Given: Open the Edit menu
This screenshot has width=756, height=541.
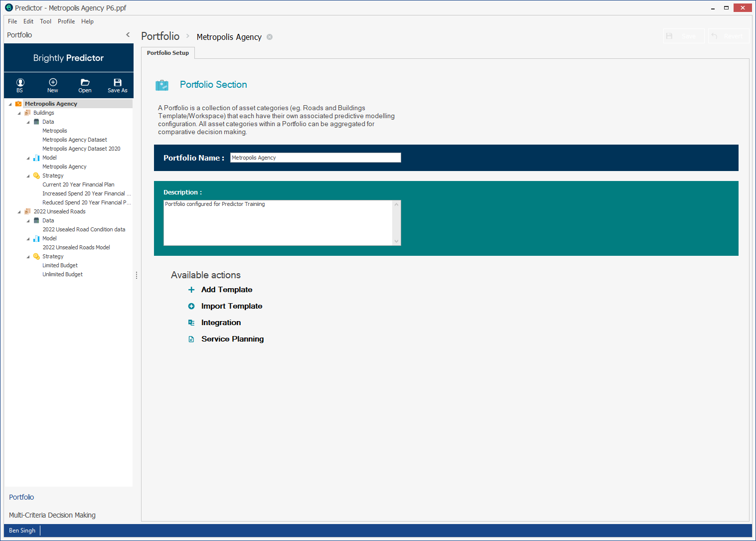Looking at the screenshot, I should pyautogui.click(x=28, y=21).
